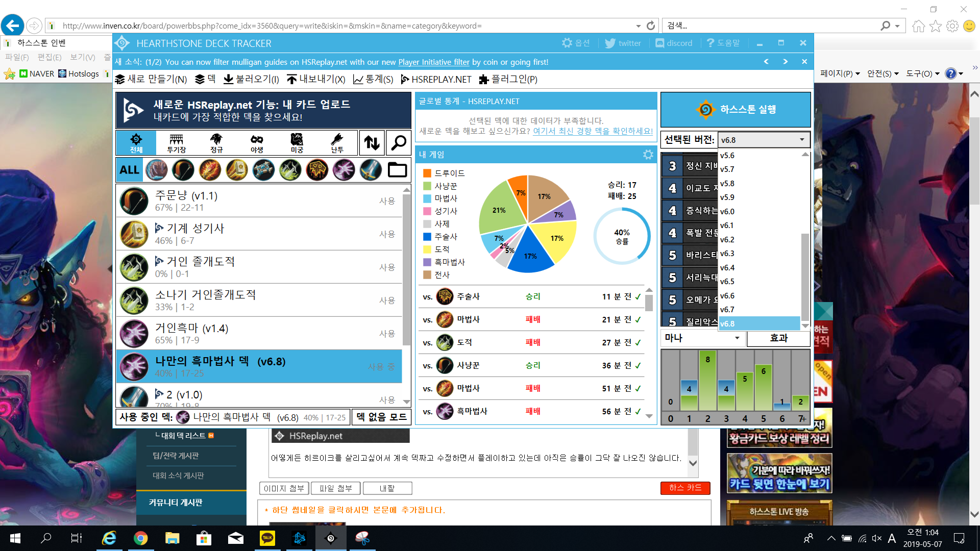Select the 거인 졸개도적 deck

[x=259, y=267]
